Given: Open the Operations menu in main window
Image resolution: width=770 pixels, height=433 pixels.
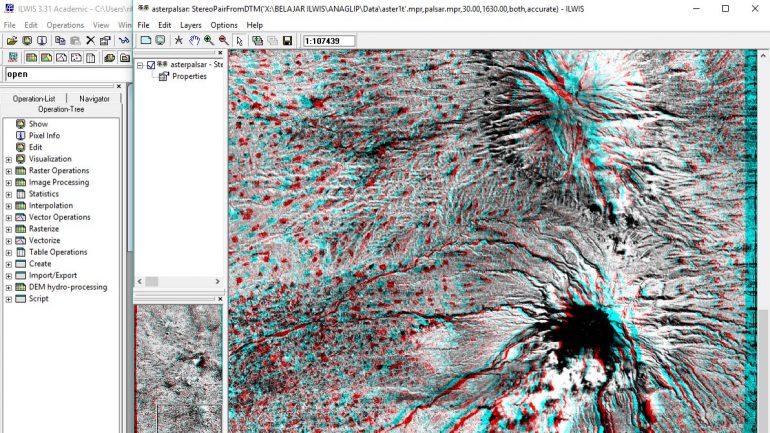Looking at the screenshot, I should pos(65,25).
